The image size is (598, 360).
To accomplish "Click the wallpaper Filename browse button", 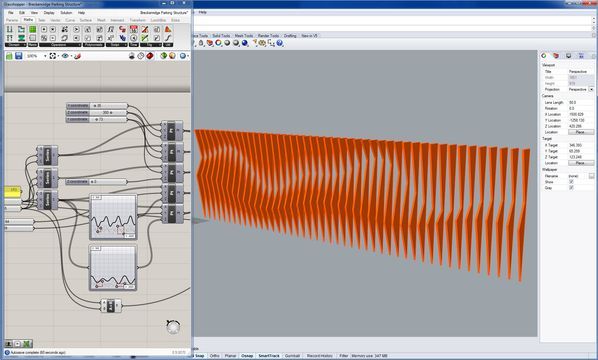I will click(591, 176).
